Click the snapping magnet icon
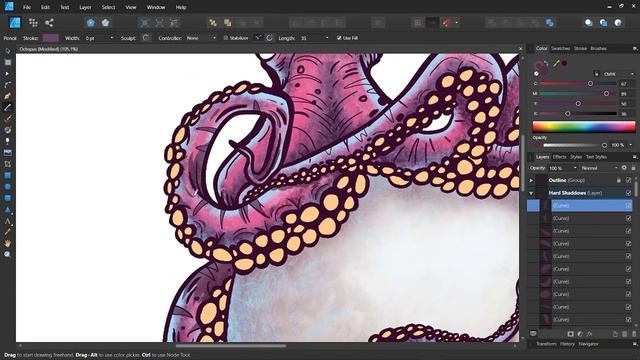The image size is (640, 360). 447,23
